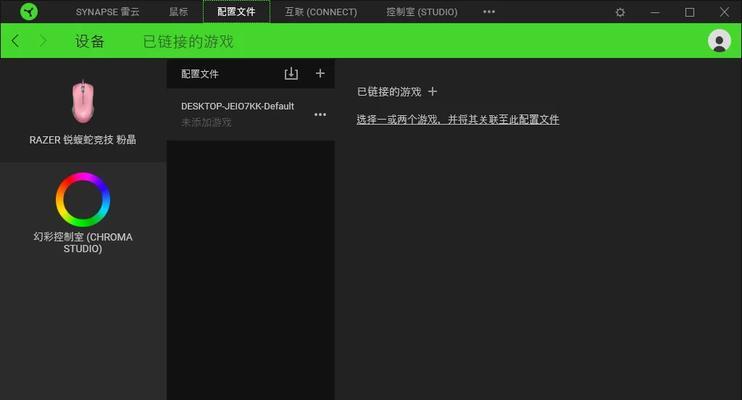Select the DESKTOP-JEIO7KK-Default profile
The height and width of the screenshot is (400, 742).
[250, 114]
